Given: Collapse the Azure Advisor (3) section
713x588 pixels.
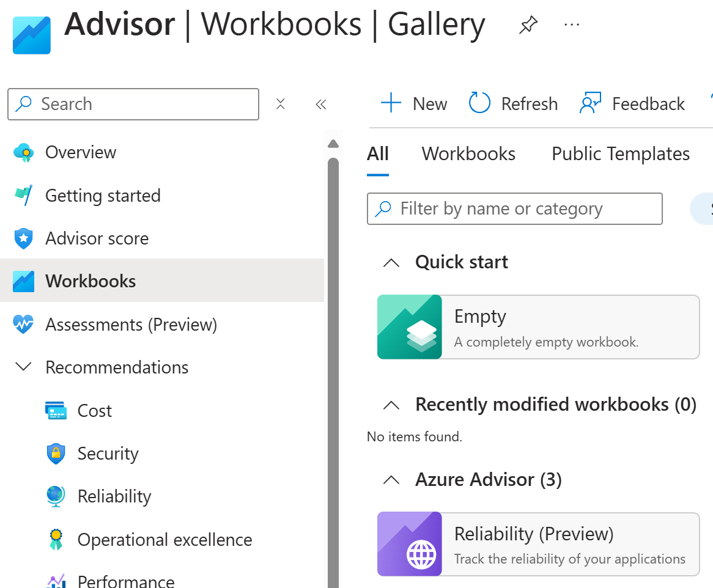Looking at the screenshot, I should point(391,480).
